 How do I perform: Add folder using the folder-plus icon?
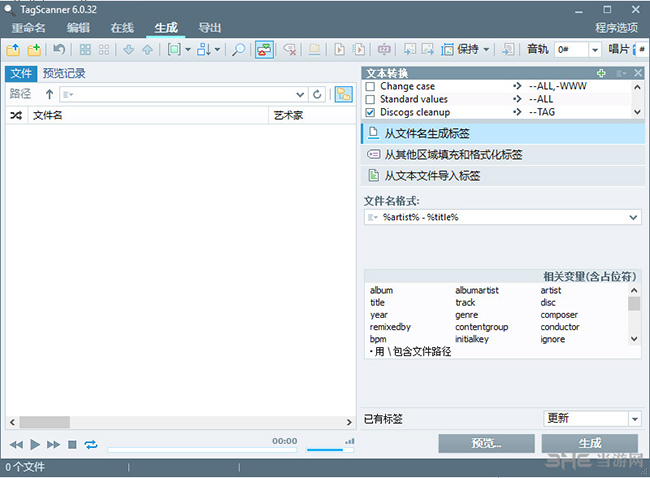(x=34, y=50)
